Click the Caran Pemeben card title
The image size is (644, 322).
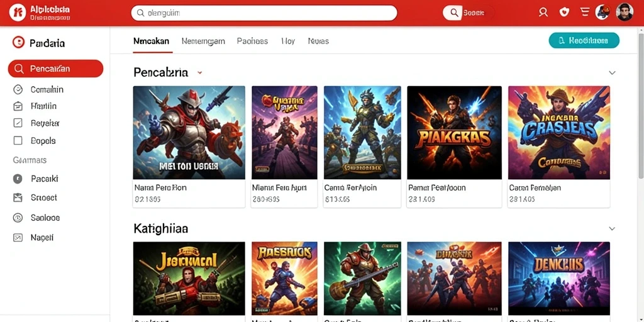click(535, 187)
